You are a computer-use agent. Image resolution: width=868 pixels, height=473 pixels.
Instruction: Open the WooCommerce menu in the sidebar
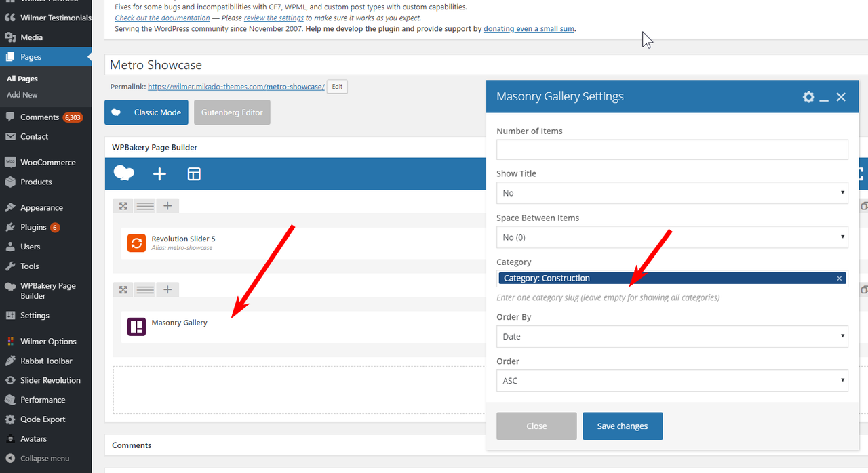[x=45, y=163]
